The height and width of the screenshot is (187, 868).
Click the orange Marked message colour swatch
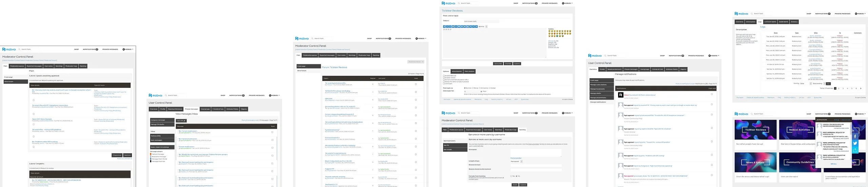[x=151, y=154]
